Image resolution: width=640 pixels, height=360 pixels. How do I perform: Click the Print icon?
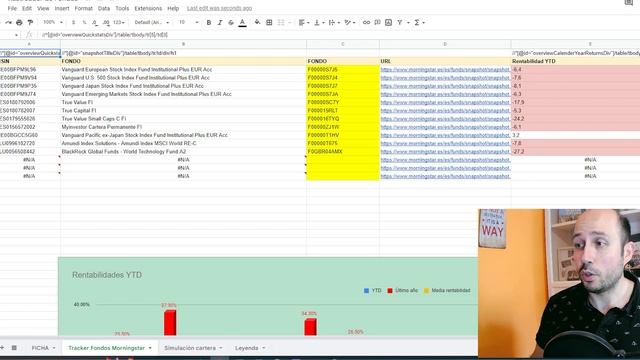click(x=19, y=22)
